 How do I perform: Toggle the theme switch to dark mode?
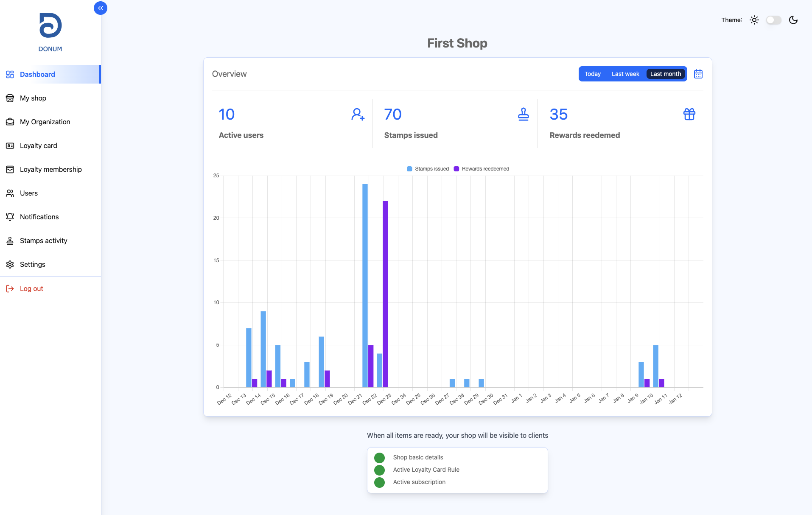(x=773, y=20)
